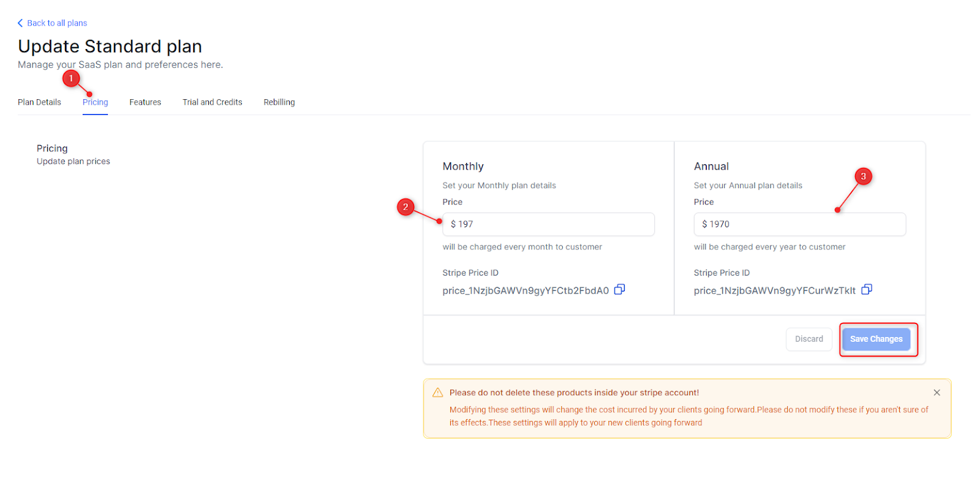Copy the Annual Stripe Price ID
Image resolution: width=980 pixels, height=484 pixels.
point(867,289)
